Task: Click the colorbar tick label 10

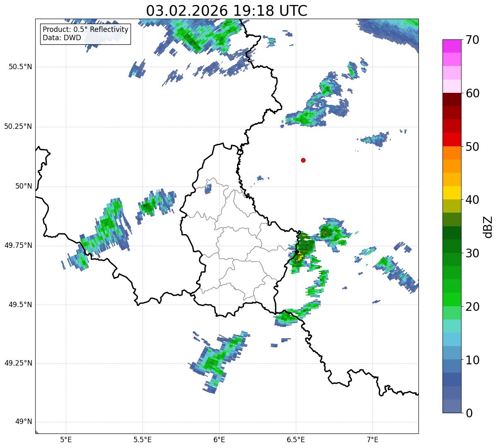Action: coord(472,361)
